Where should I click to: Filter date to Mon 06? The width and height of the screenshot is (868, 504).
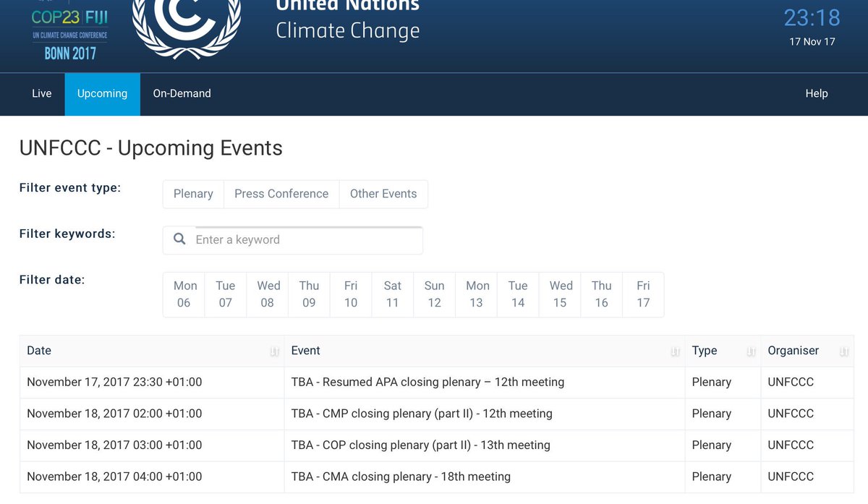point(184,294)
